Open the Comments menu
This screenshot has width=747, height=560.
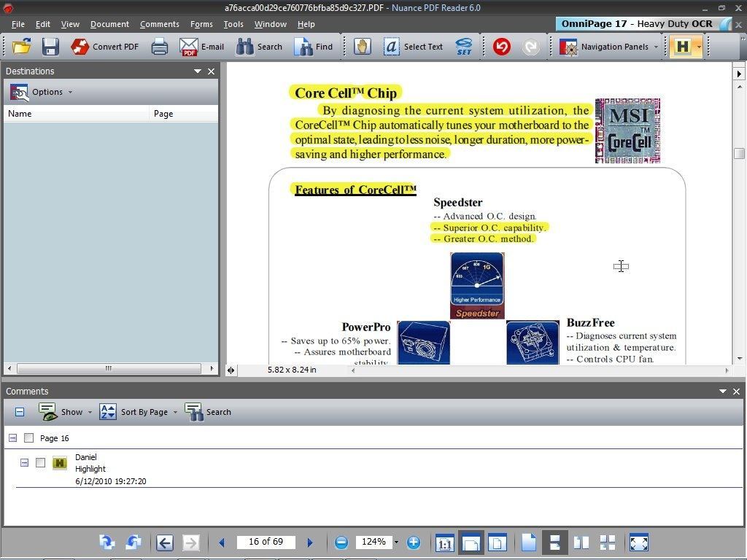pyautogui.click(x=159, y=24)
